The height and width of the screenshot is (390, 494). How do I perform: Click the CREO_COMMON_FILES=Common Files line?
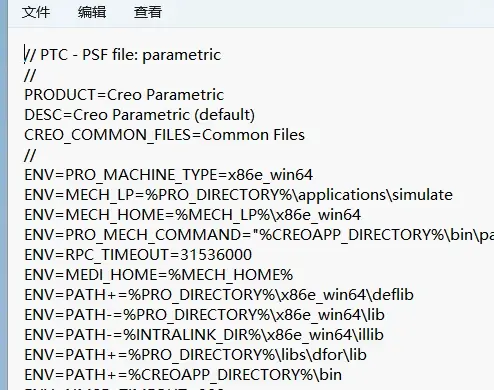point(165,135)
